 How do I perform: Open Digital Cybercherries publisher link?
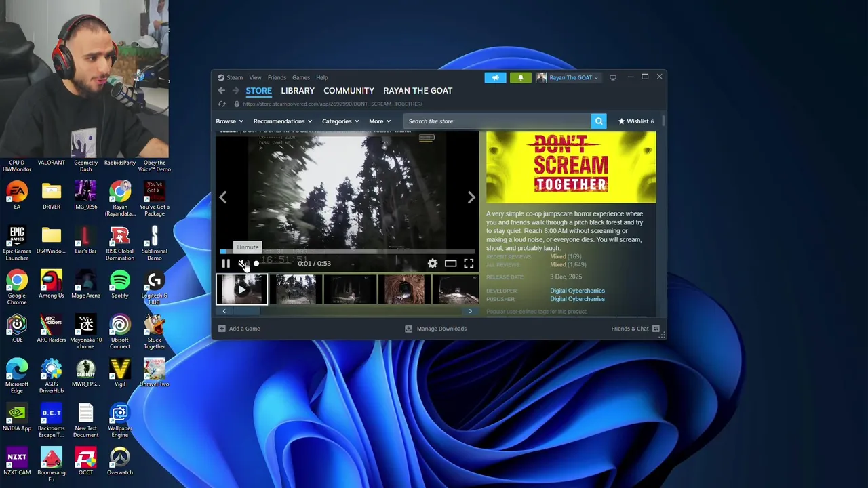[x=577, y=299]
